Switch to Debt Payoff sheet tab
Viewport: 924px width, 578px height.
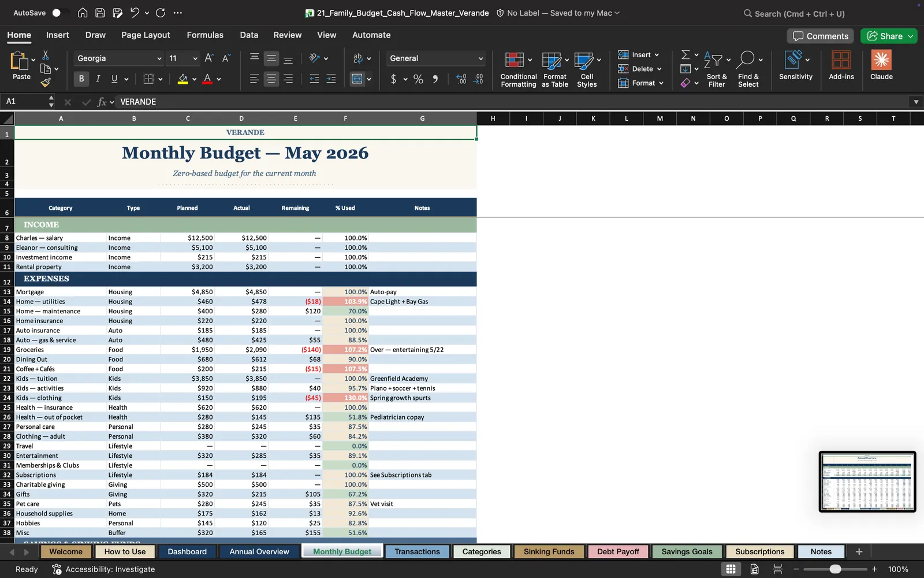point(618,551)
